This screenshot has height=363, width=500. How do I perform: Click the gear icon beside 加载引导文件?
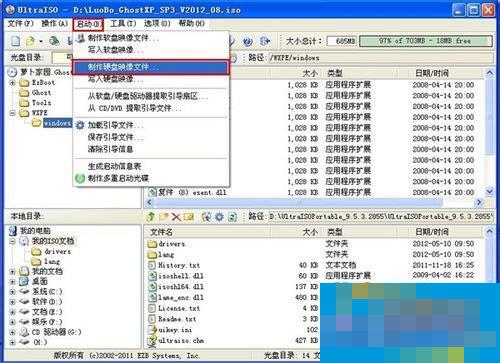80,125
